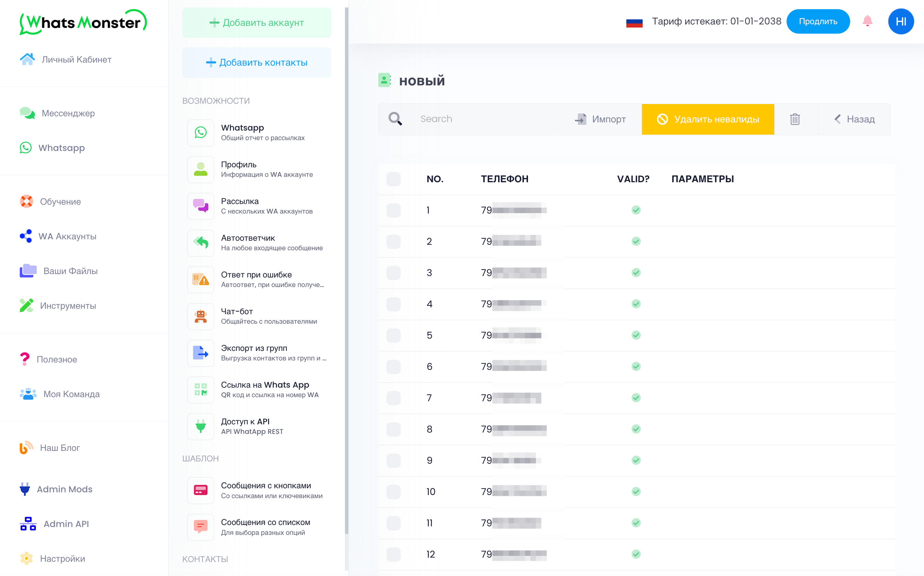Open Автоответчик reply arrow icon
This screenshot has width=924, height=576.
[201, 243]
